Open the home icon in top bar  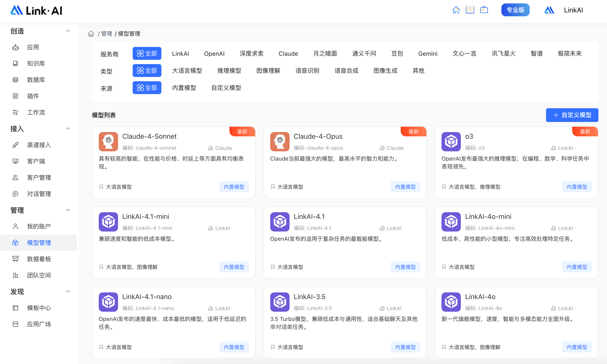click(x=456, y=10)
